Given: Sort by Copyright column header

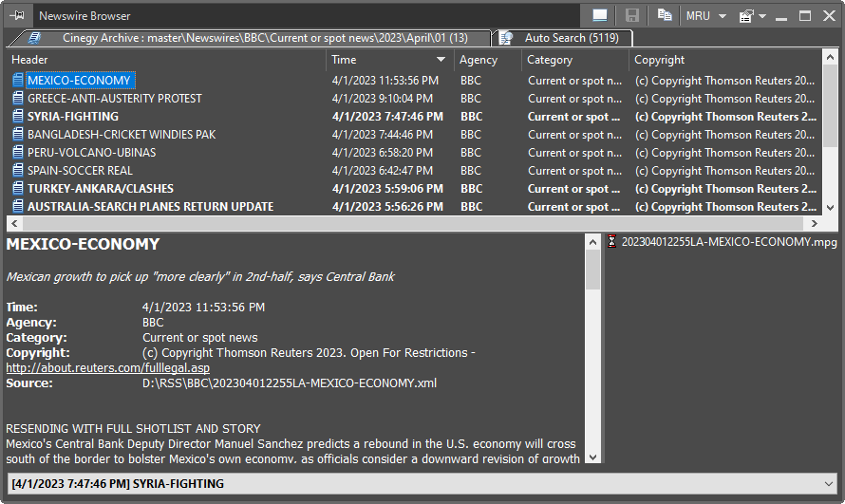Looking at the screenshot, I should 725,60.
